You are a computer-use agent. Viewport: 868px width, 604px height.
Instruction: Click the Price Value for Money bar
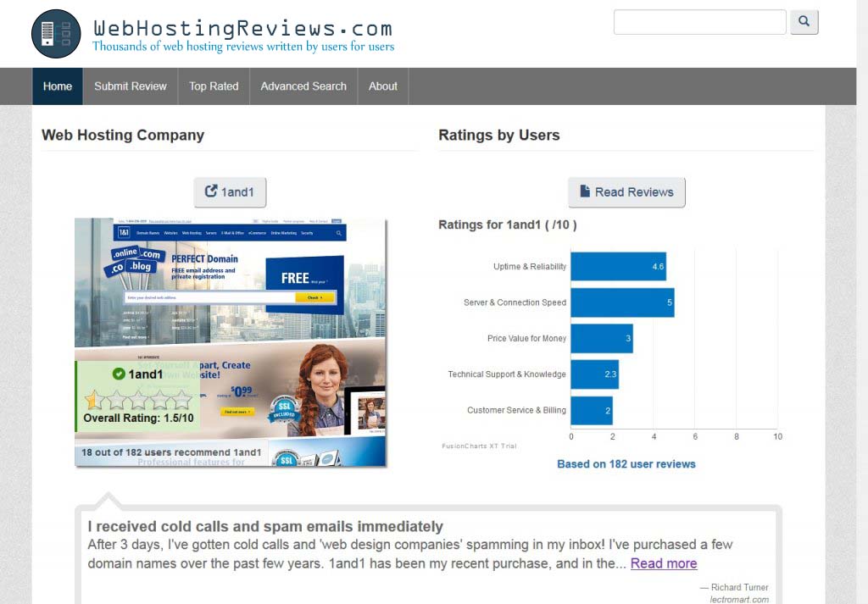pos(602,339)
